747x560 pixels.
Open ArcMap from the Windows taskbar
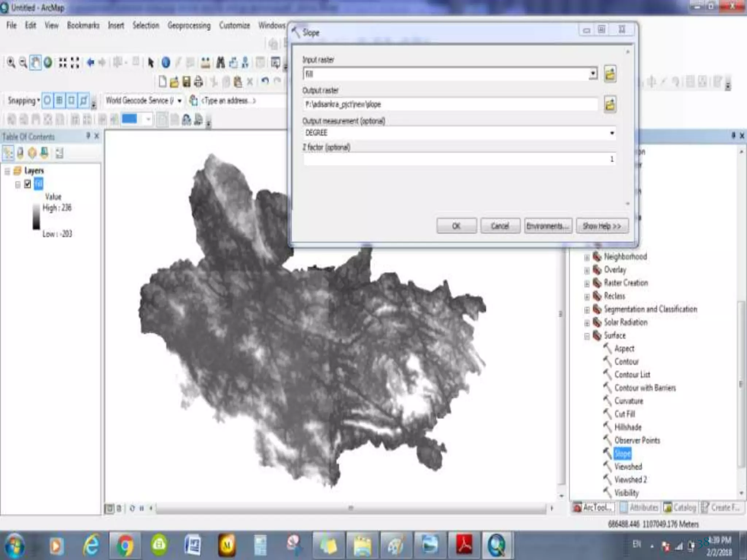[496, 545]
